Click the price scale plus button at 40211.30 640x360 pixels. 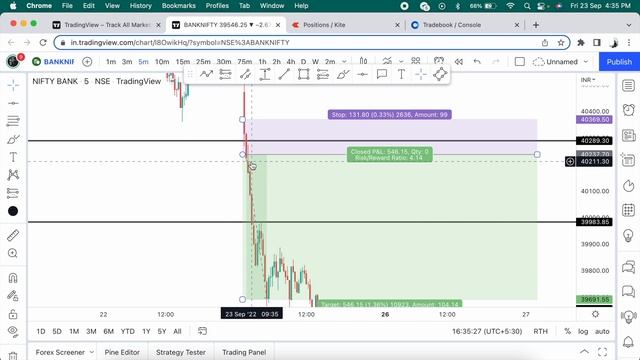pyautogui.click(x=570, y=162)
